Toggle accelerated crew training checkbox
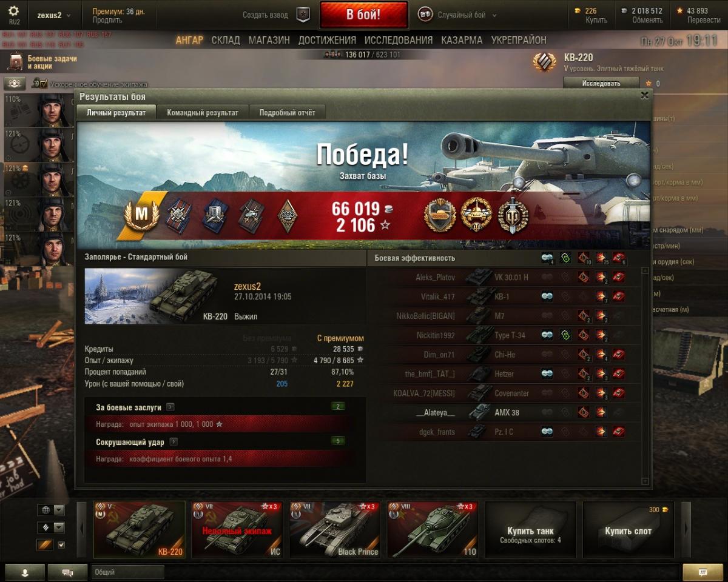This screenshot has height=582, width=728. [44, 83]
